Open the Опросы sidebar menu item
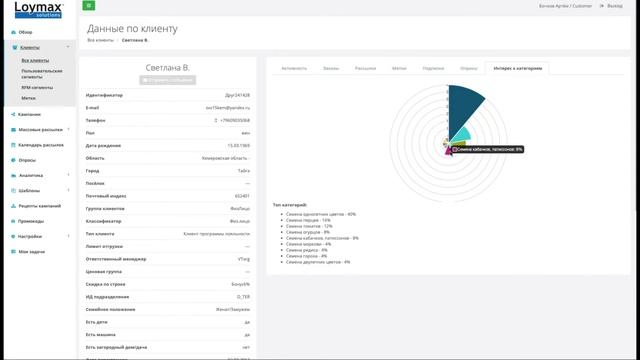Viewport: 640px width, 360px height. 27,160
